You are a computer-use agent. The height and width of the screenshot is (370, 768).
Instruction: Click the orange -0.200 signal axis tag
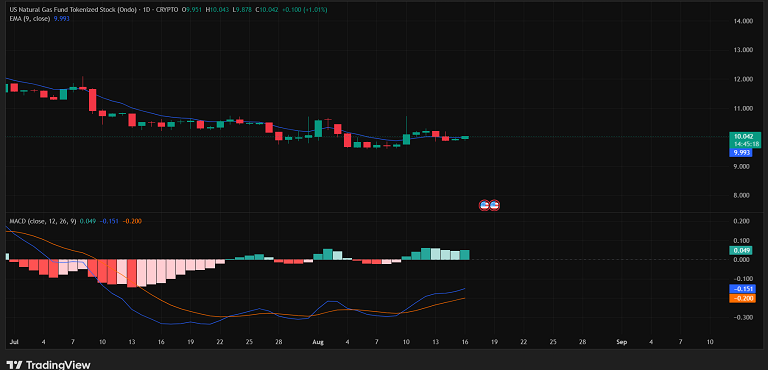click(x=742, y=298)
